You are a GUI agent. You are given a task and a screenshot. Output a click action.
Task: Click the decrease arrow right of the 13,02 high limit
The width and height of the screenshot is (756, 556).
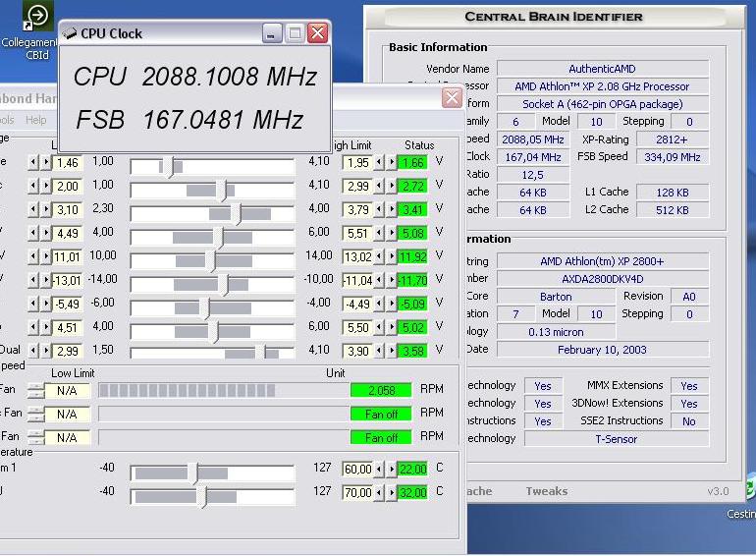tap(379, 256)
